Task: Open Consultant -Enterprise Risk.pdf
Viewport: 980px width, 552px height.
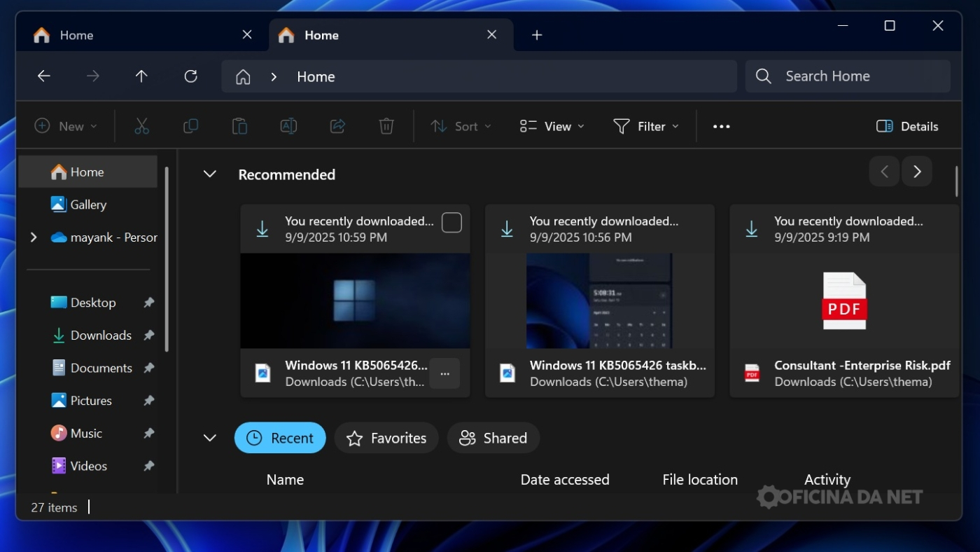Action: [x=862, y=365]
